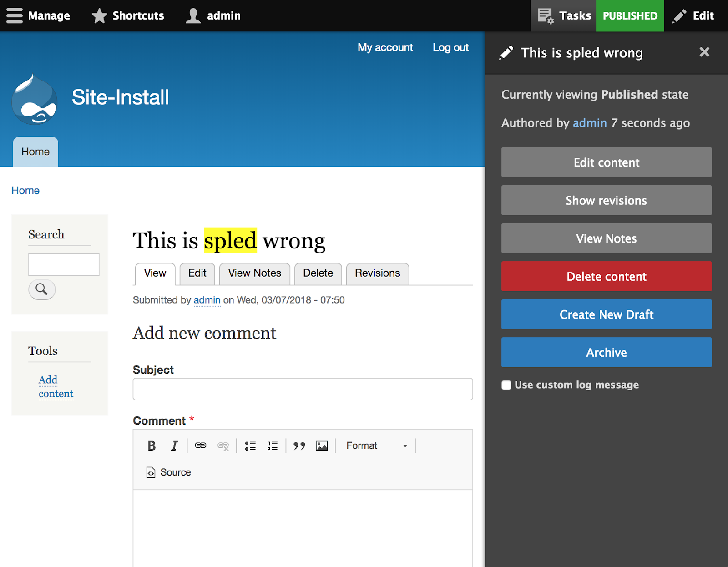Select the View Notes tab
Image resolution: width=728 pixels, height=567 pixels.
point(255,273)
